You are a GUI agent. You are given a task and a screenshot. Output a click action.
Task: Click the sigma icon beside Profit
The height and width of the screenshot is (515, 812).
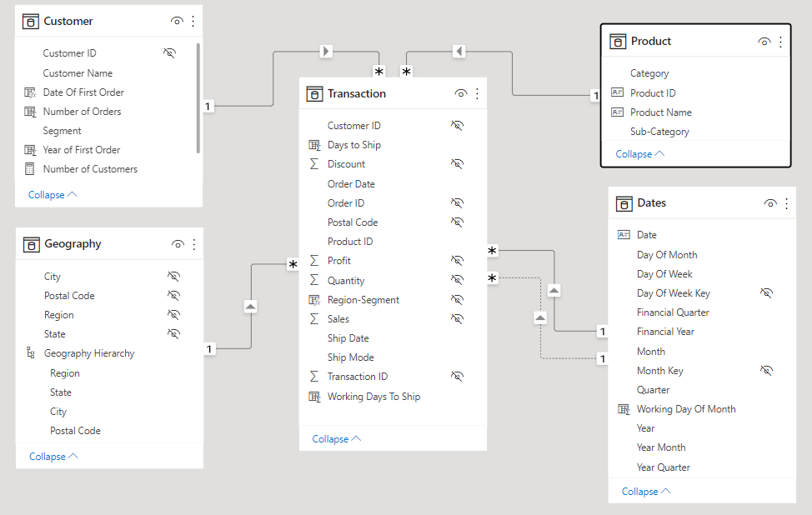(314, 261)
